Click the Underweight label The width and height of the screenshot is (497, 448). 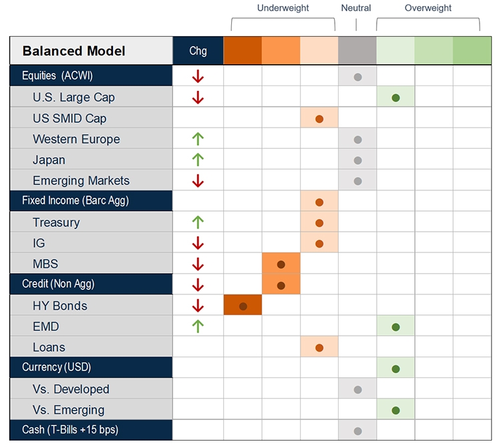(283, 8)
